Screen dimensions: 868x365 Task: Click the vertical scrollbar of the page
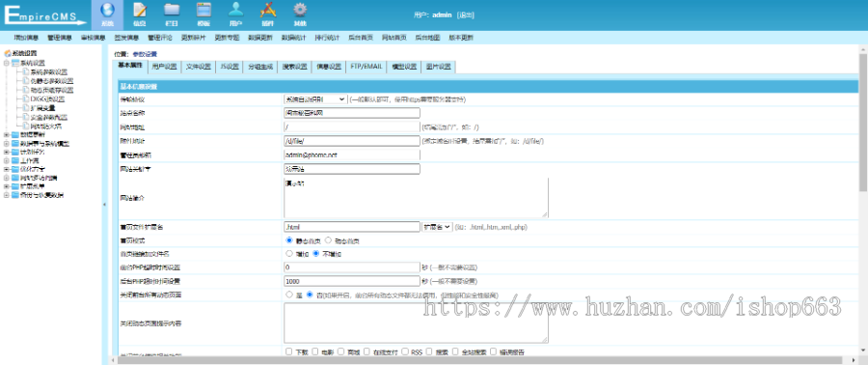point(863,122)
